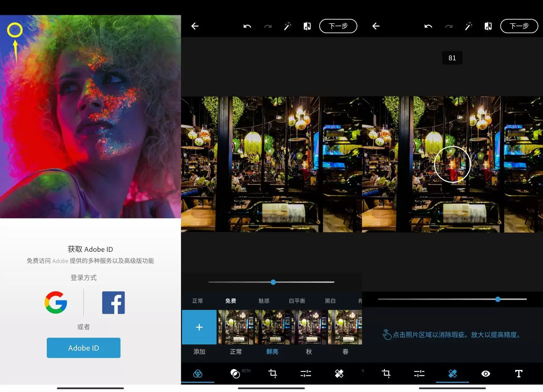Screen dimensions: 543x392
Task: Sign in with the Google logo icon
Action: click(x=56, y=303)
